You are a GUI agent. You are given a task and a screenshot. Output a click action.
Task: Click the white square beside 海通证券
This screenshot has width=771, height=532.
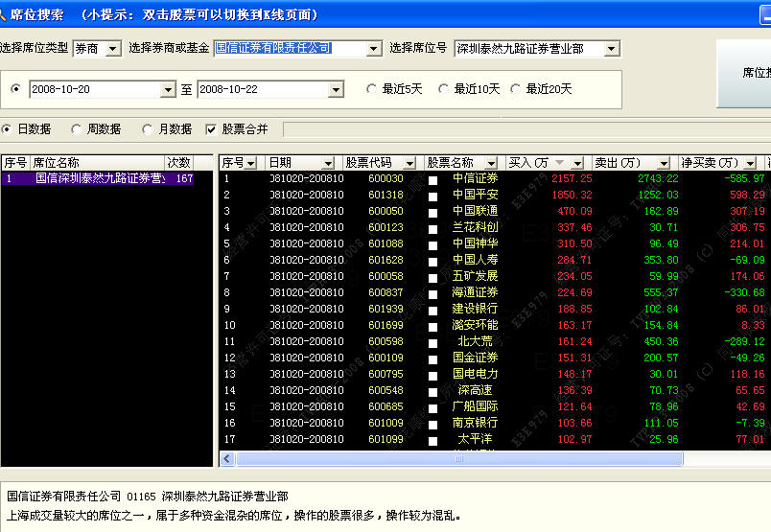[432, 293]
